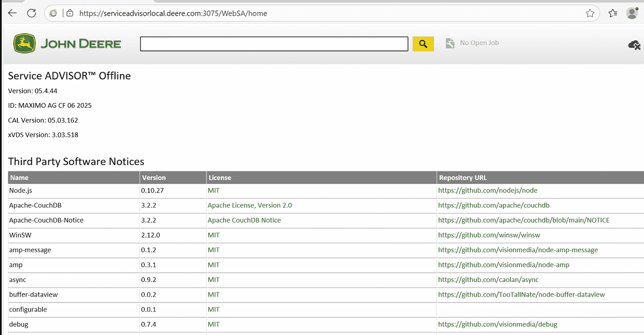Click the favorites bar icon
Image resolution: width=644 pixels, height=335 pixels.
click(x=612, y=13)
